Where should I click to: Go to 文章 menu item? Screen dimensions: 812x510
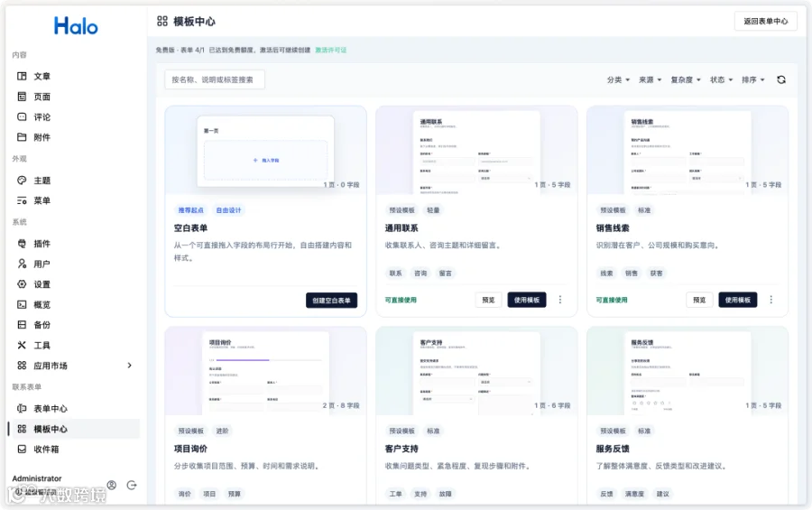click(74, 76)
